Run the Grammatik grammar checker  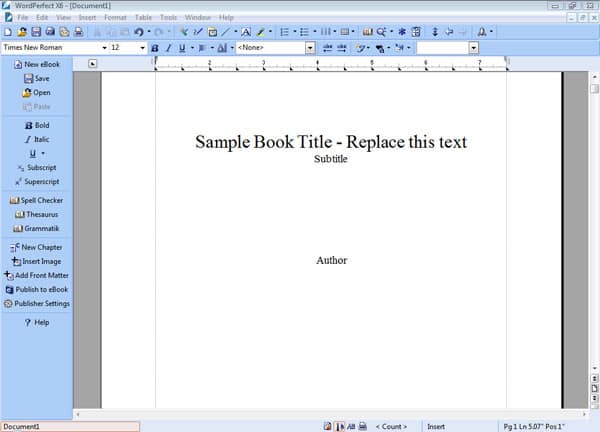pyautogui.click(x=36, y=228)
